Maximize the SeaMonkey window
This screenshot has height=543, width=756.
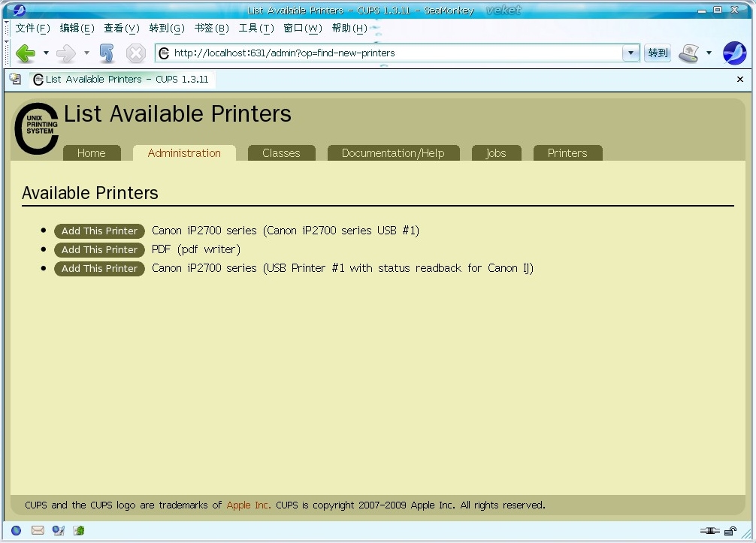click(x=718, y=10)
